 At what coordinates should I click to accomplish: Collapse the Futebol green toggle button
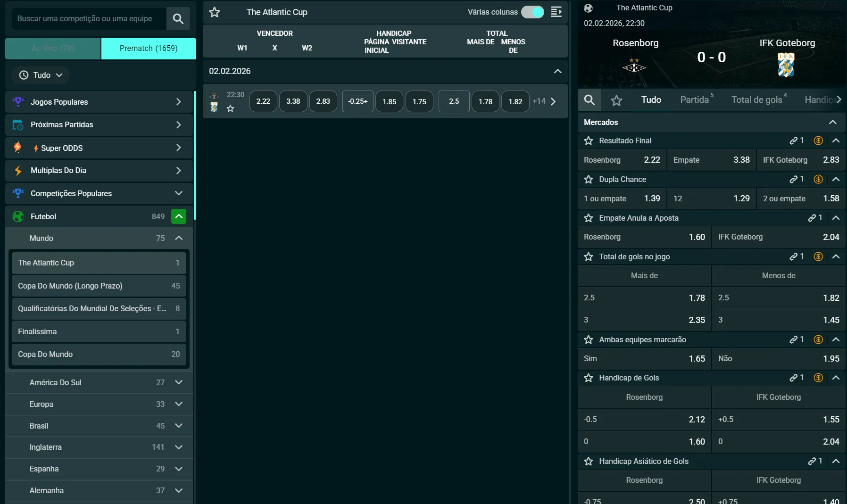pyautogui.click(x=179, y=216)
